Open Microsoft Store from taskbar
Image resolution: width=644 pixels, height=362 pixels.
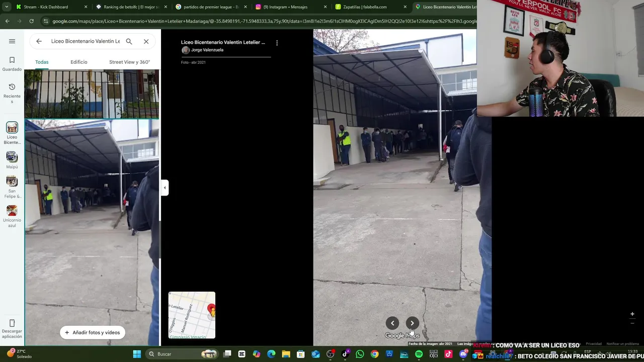pos(301,354)
